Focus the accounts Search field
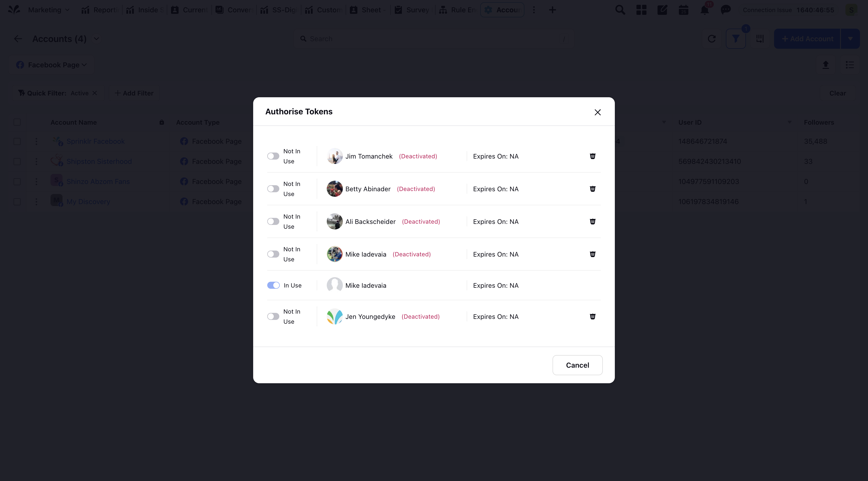This screenshot has height=481, width=868. click(x=434, y=39)
